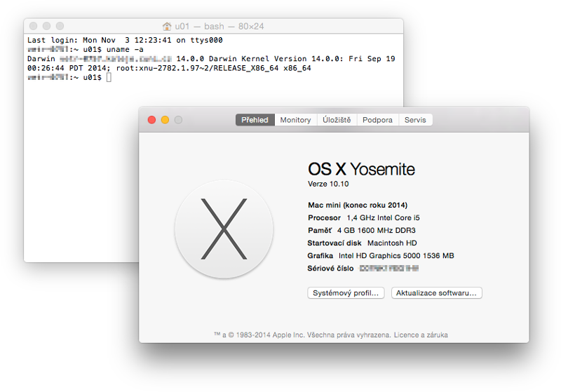Click the blurred Sériové číslo value
Screen dimensions: 561x392
pyautogui.click(x=389, y=269)
